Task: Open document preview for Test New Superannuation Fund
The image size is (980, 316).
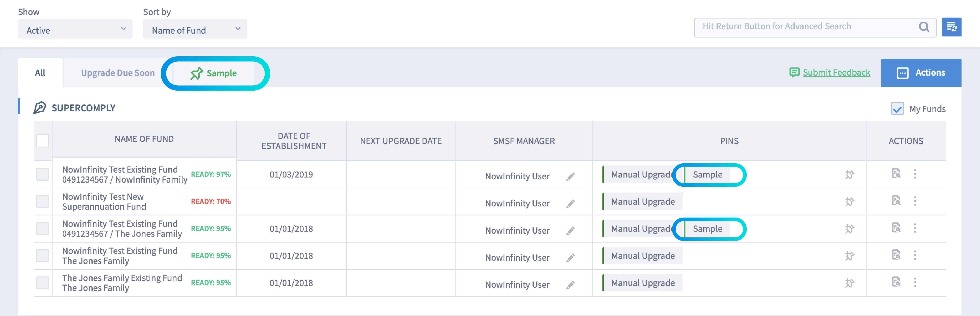Action: [x=896, y=201]
